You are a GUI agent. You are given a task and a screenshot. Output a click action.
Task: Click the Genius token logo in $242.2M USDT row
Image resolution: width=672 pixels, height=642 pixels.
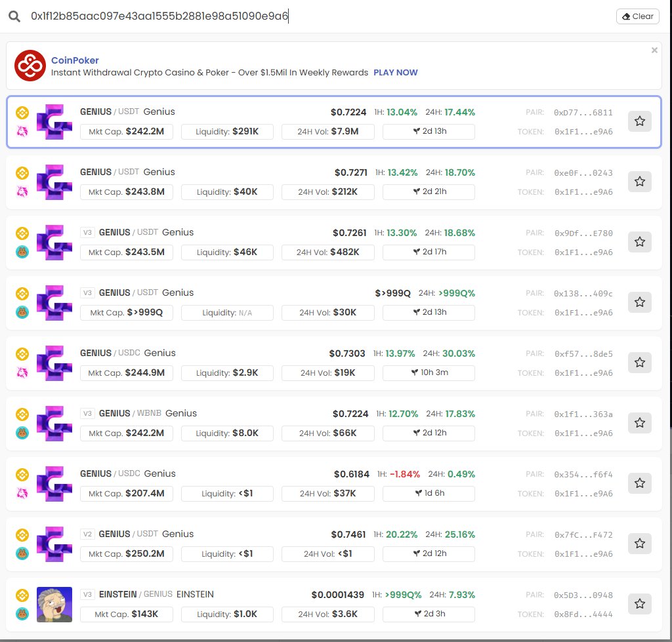tap(54, 121)
